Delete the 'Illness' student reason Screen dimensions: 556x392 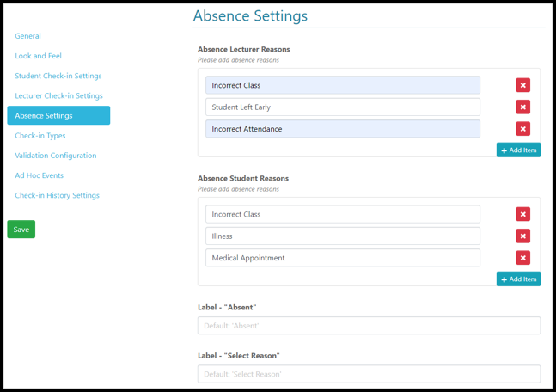(x=522, y=236)
